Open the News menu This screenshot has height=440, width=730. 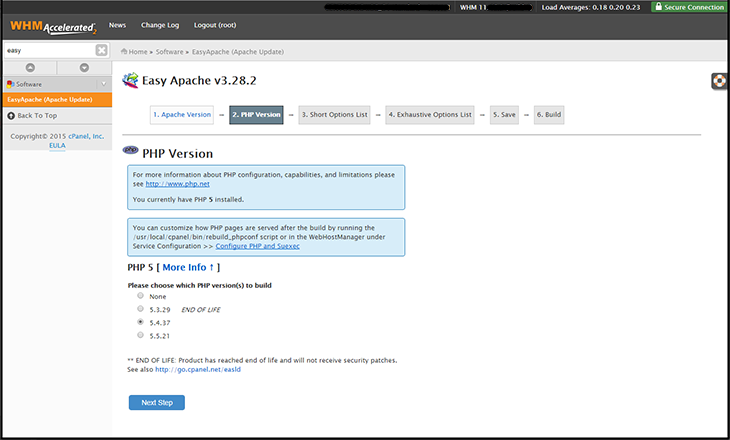117,25
